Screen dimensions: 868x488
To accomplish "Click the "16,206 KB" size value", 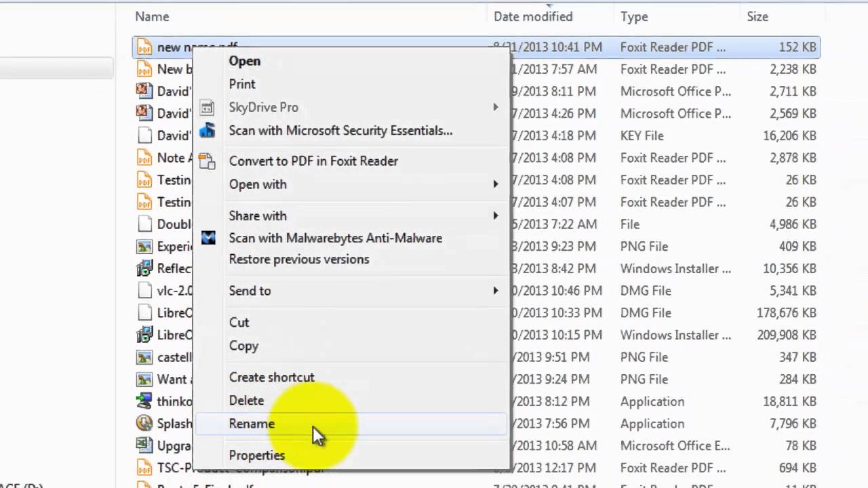I will coord(789,136).
